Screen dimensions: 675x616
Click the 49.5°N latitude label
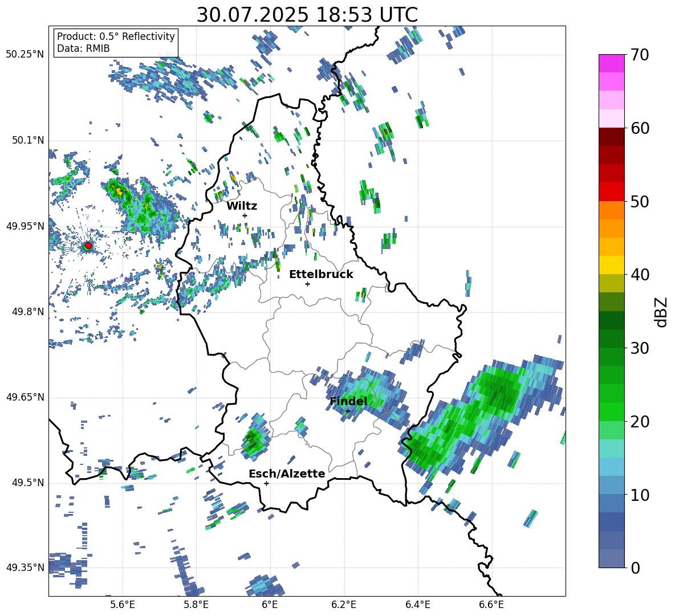27,483
